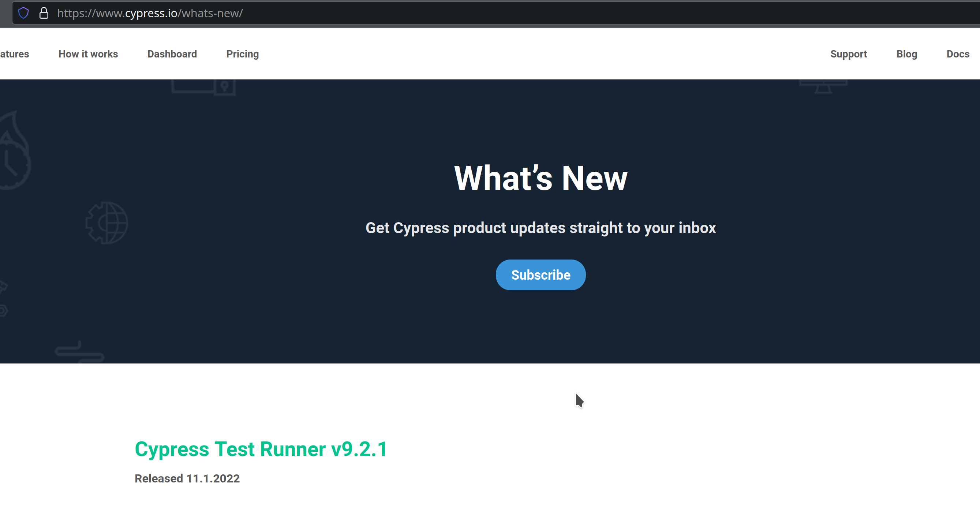Open the Cypress Test Runner v9.2.1 release notes
Image resolution: width=980 pixels, height=511 pixels.
(261, 450)
